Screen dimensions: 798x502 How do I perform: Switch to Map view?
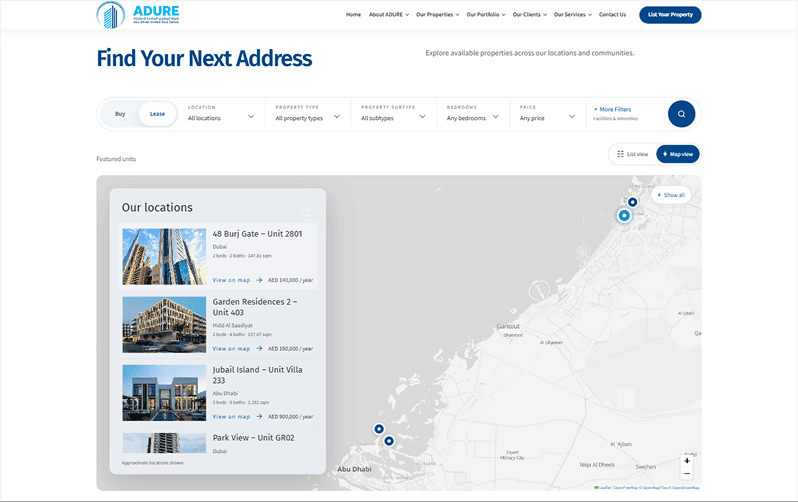(678, 154)
